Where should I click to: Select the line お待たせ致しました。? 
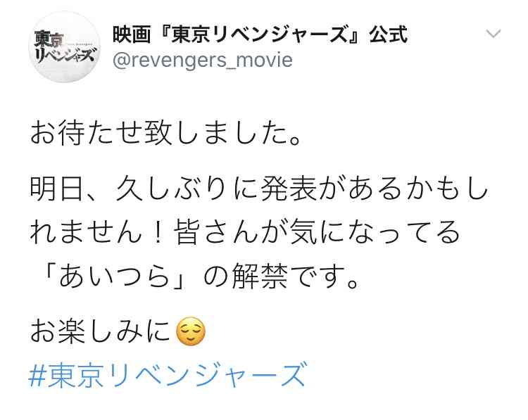pyautogui.click(x=165, y=133)
